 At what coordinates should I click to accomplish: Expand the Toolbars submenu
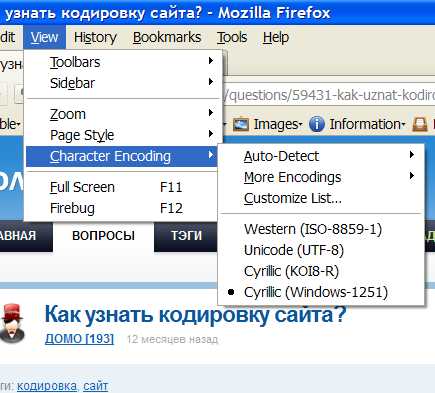121,62
